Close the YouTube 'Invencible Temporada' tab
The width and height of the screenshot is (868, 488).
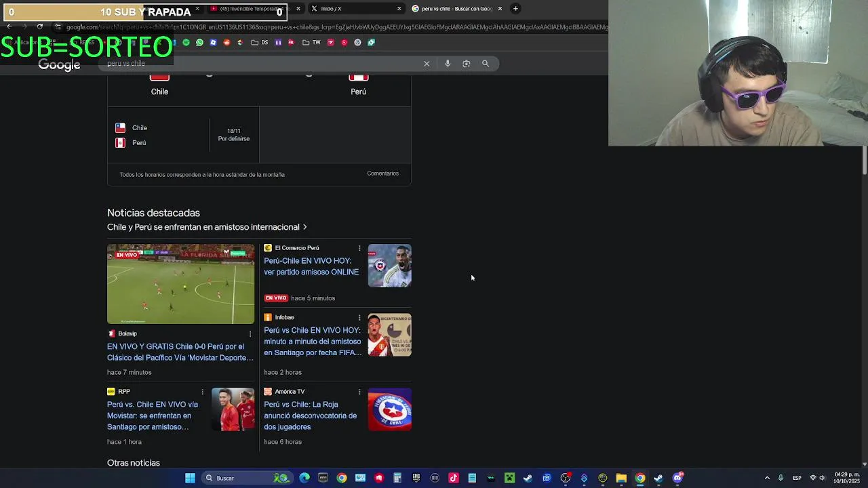[298, 9]
